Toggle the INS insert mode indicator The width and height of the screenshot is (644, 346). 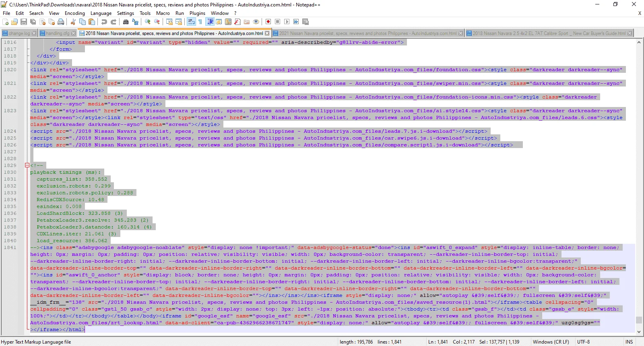coord(629,342)
